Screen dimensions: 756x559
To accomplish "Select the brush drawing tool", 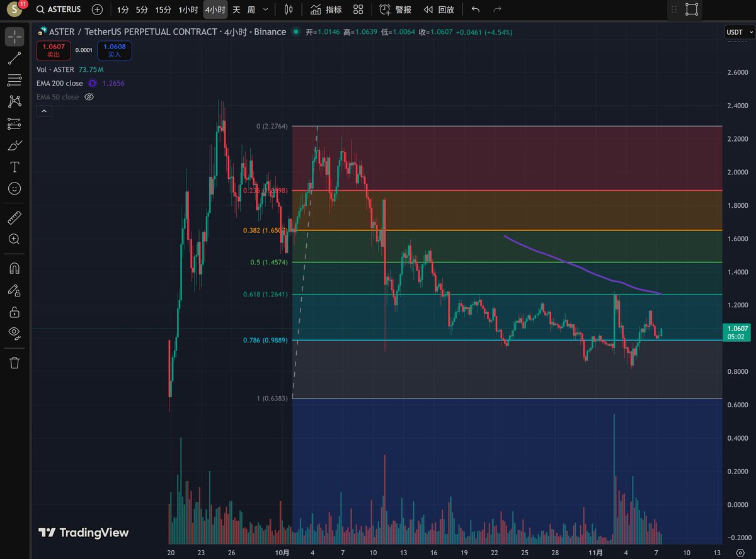I will pyautogui.click(x=14, y=145).
